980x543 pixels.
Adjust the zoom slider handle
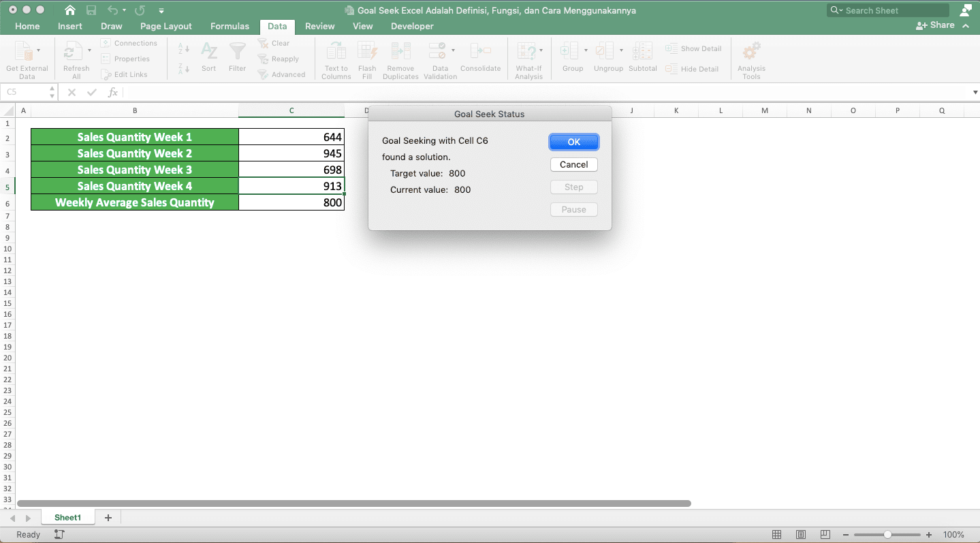point(887,535)
